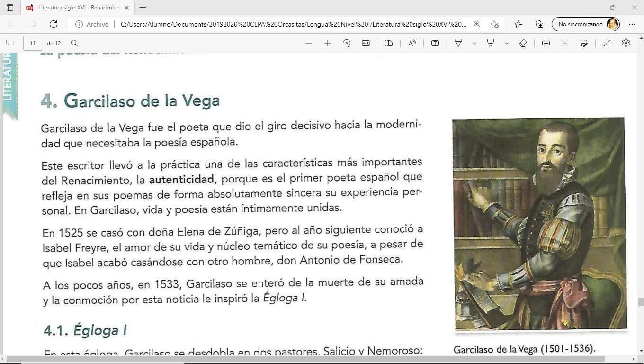This screenshot has width=644, height=364.
Task: Select the Erase tool
Action: 523,43
